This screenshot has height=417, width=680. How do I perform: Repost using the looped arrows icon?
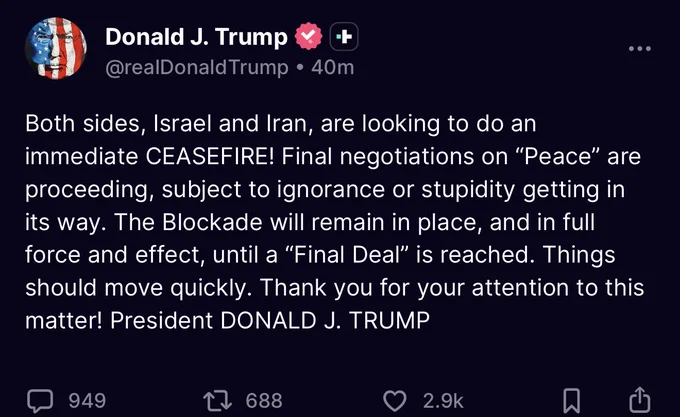[x=218, y=401]
